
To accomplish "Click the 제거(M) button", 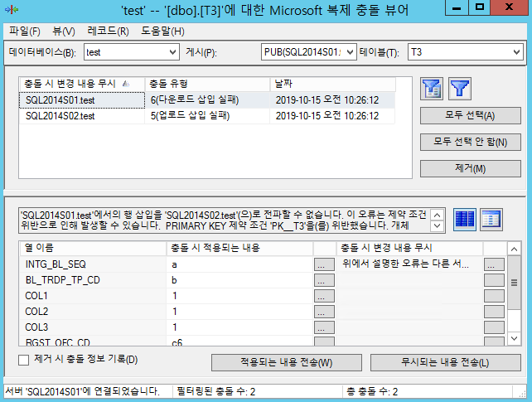I will point(470,168).
